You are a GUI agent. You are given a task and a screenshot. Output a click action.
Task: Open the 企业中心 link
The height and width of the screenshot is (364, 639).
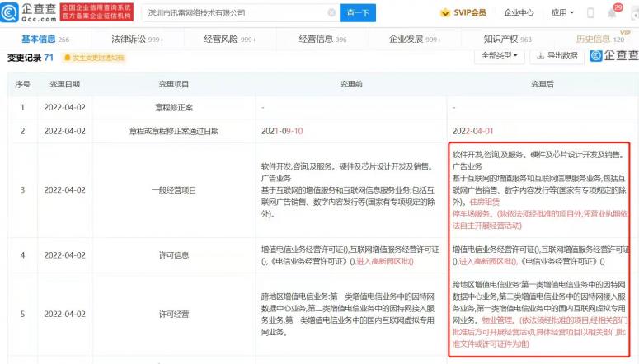(x=519, y=12)
